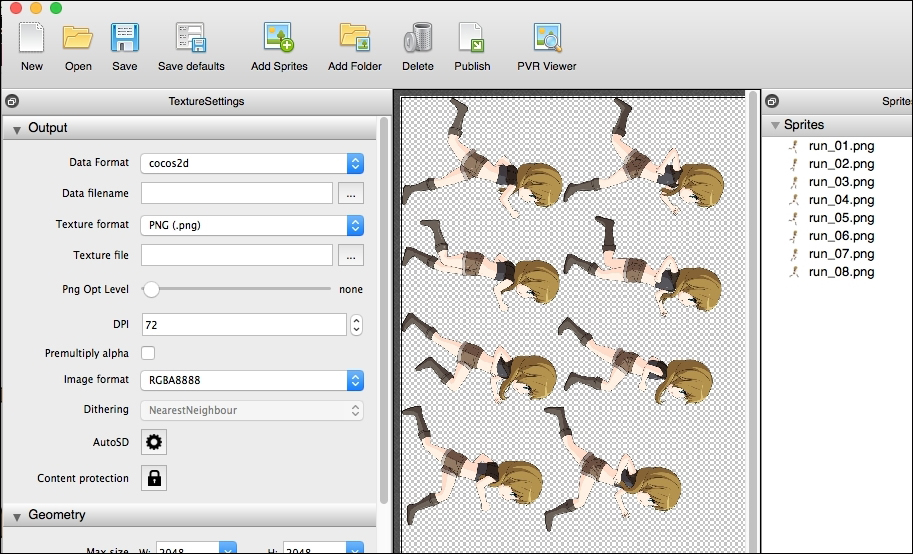Click the run_01.png sprite icon
Screen dimensions: 913x554
(794, 146)
